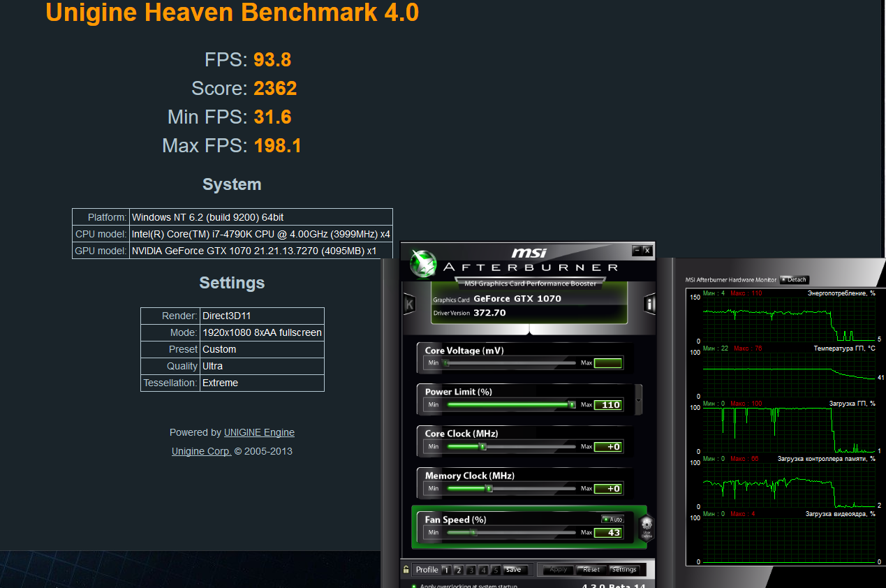886x588 pixels.
Task: Click the Max FPS value 198.1
Action: click(x=278, y=146)
